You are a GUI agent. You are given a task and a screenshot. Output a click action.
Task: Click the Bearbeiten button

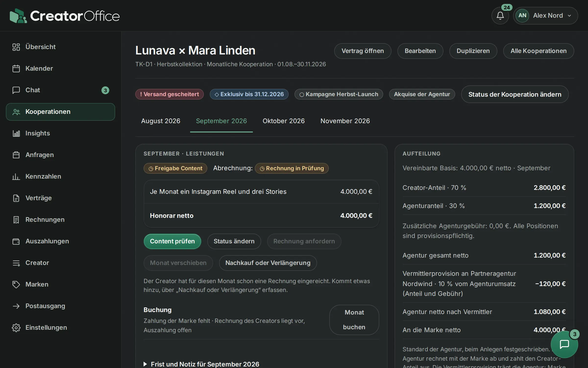coord(420,51)
